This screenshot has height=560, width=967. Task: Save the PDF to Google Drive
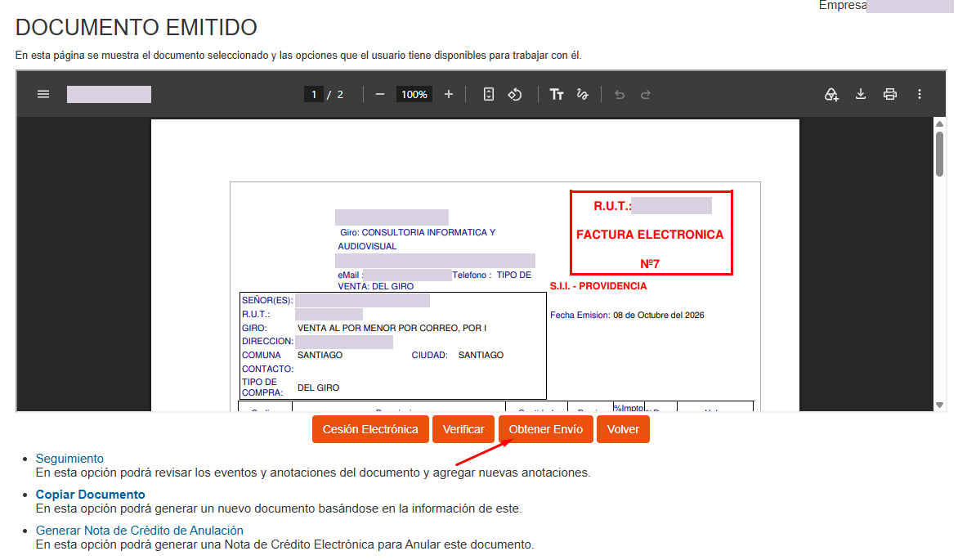[831, 94]
